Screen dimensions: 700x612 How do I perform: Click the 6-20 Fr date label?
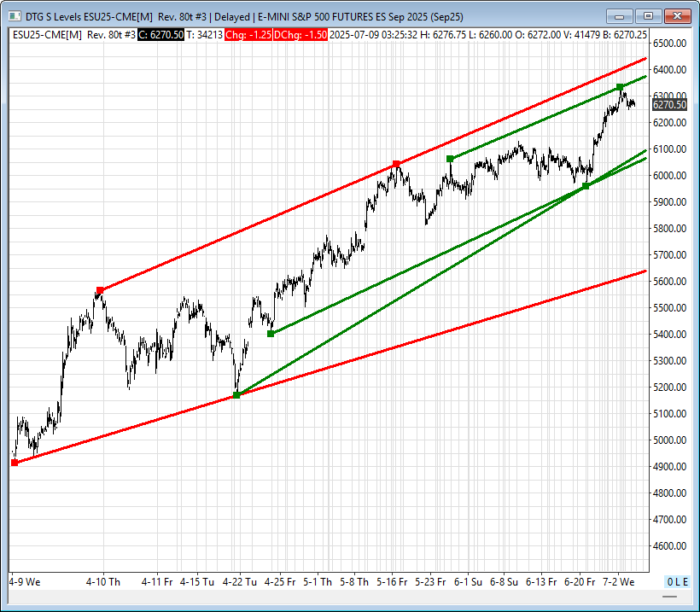point(580,582)
